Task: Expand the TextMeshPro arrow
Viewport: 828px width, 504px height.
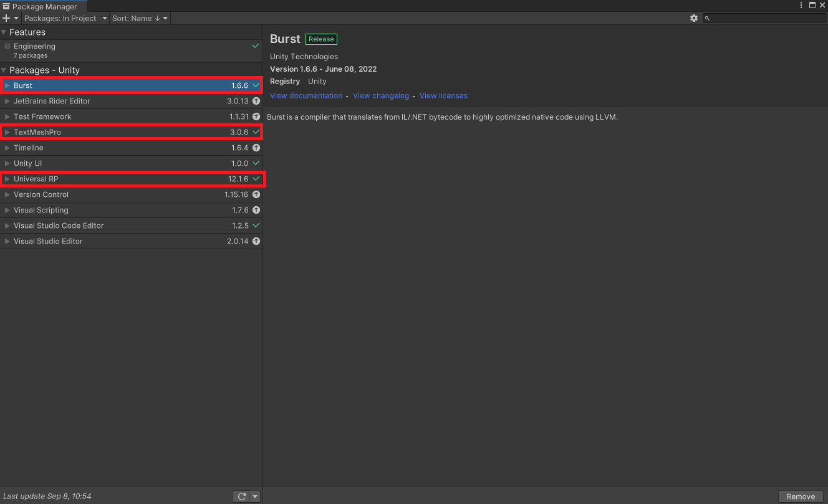Action: point(7,132)
